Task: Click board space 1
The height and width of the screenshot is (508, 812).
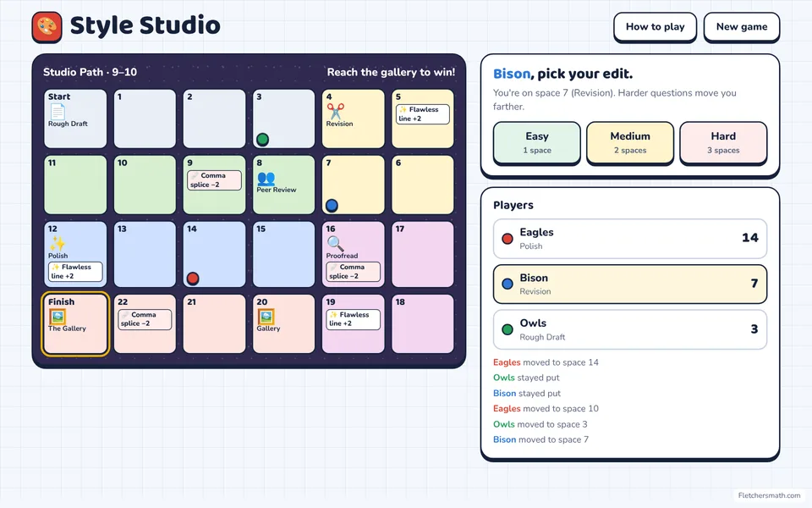Action: pos(145,119)
